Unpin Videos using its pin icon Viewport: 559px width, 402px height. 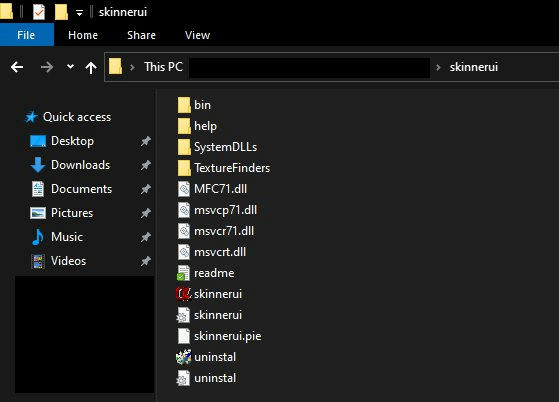tap(145, 261)
